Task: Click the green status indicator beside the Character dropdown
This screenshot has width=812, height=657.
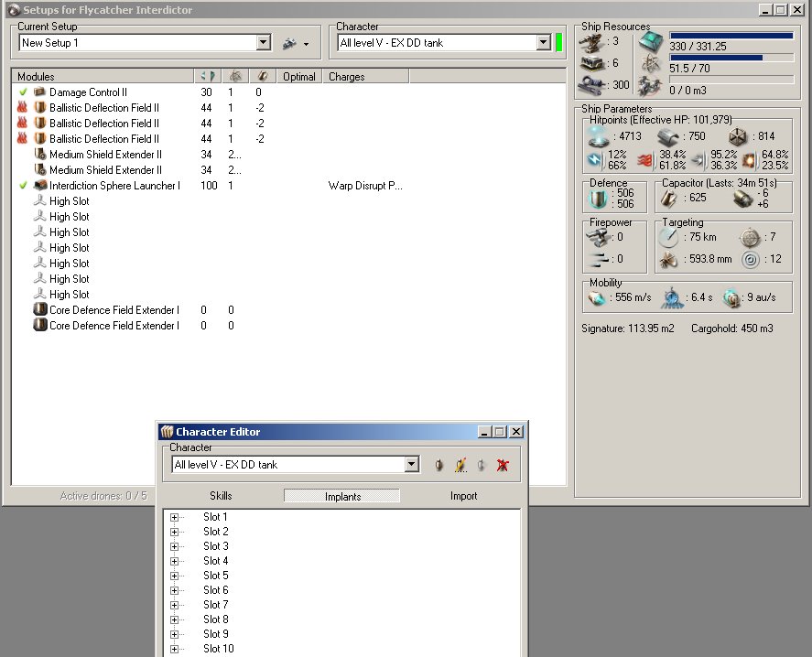Action: [558, 42]
